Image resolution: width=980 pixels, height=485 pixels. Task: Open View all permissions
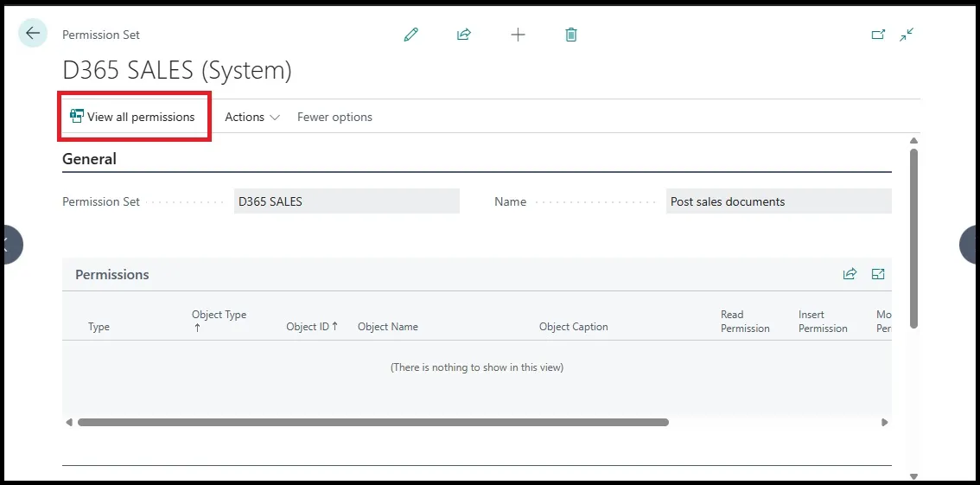132,117
